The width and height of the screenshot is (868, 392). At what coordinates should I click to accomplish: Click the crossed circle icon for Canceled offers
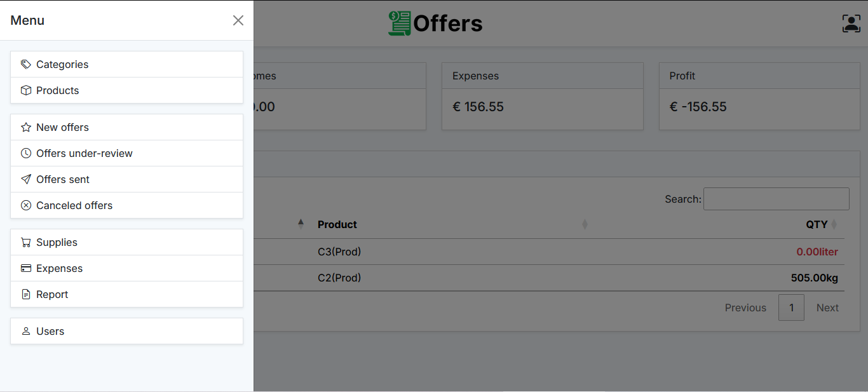26,205
